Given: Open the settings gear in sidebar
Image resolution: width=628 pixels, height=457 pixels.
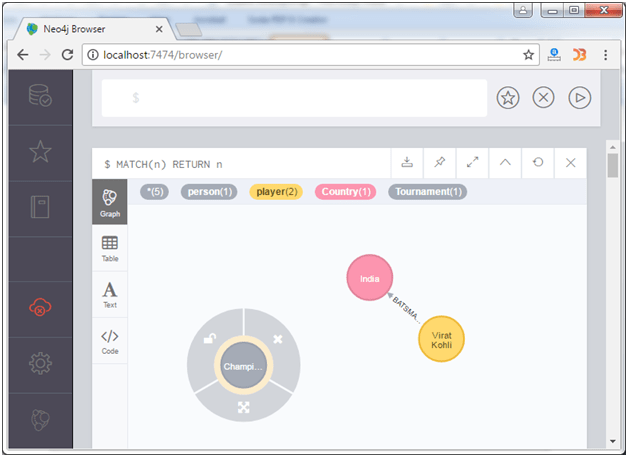Looking at the screenshot, I should pyautogui.click(x=40, y=363).
